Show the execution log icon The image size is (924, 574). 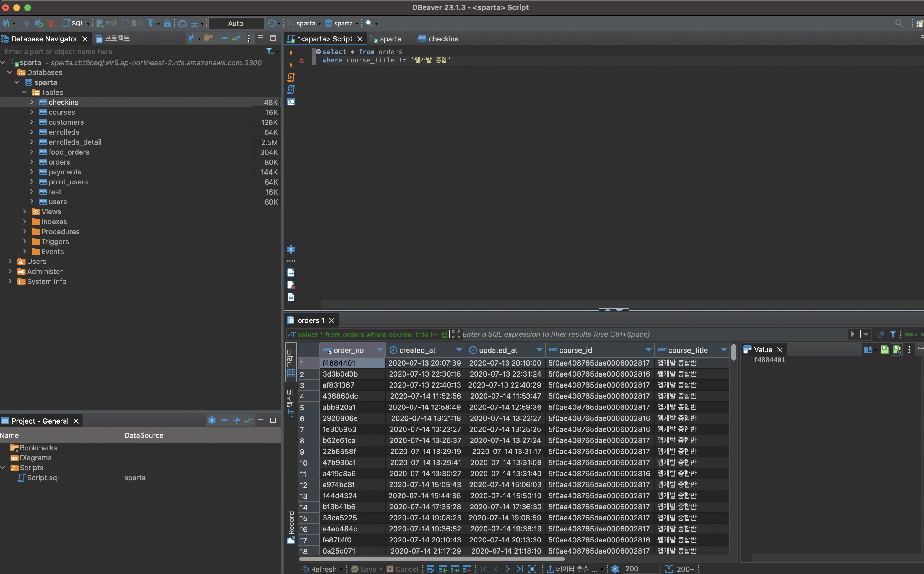pos(291,285)
